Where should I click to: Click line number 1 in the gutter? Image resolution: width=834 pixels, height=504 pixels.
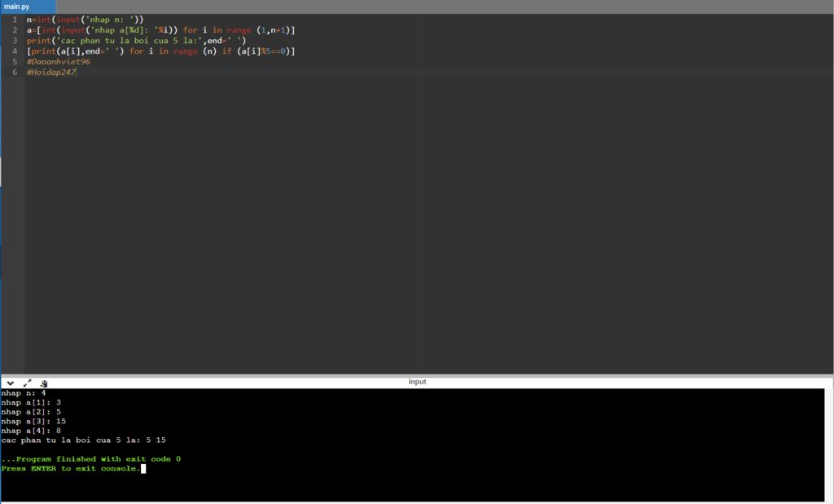point(15,20)
